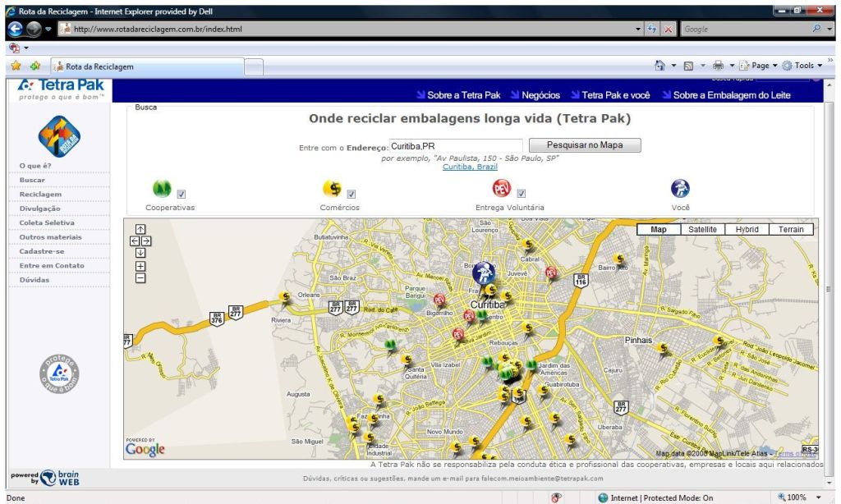Select Coleta Seletiva in sidebar menu
Viewport: 841px width, 504px height.
point(47,222)
